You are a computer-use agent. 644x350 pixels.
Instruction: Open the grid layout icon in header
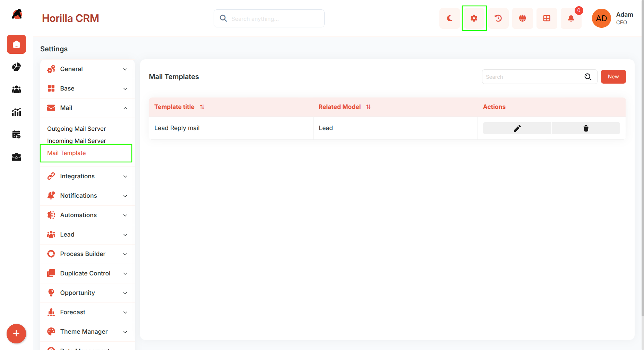click(x=547, y=18)
